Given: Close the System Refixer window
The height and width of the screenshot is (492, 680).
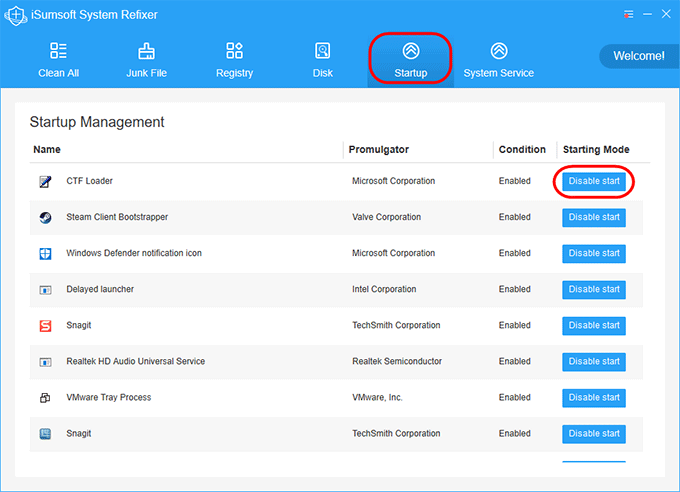Looking at the screenshot, I should pos(666,14).
